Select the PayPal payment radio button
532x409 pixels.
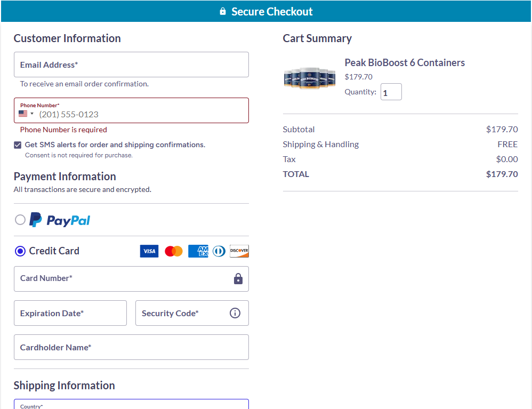(20, 220)
